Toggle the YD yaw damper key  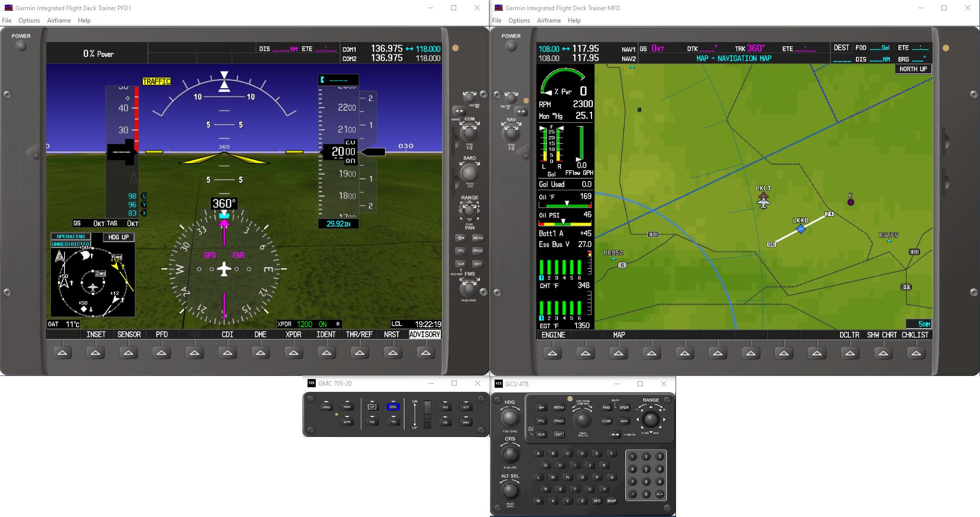(393, 422)
